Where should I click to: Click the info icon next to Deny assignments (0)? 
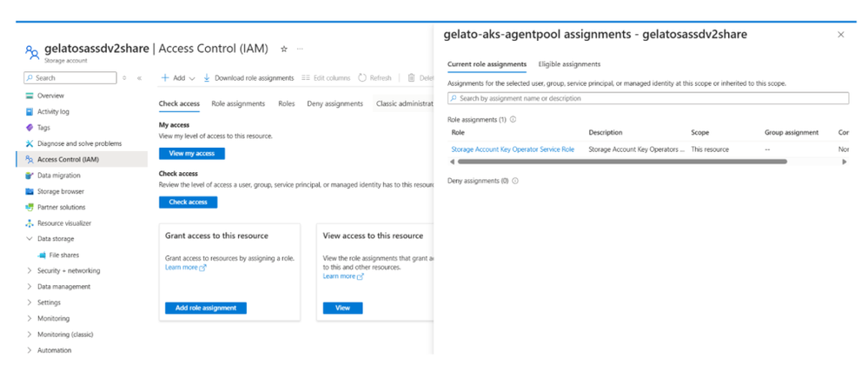click(x=515, y=181)
